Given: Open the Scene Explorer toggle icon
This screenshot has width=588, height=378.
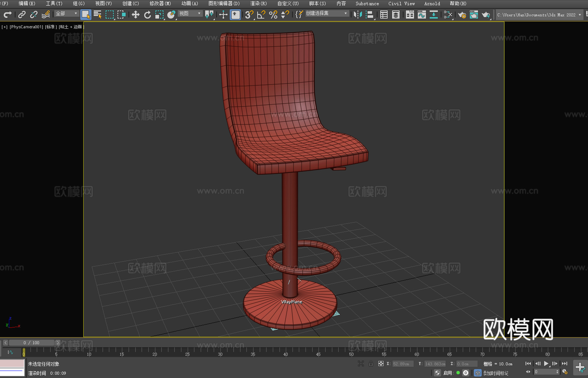Looking at the screenshot, I should [x=384, y=14].
